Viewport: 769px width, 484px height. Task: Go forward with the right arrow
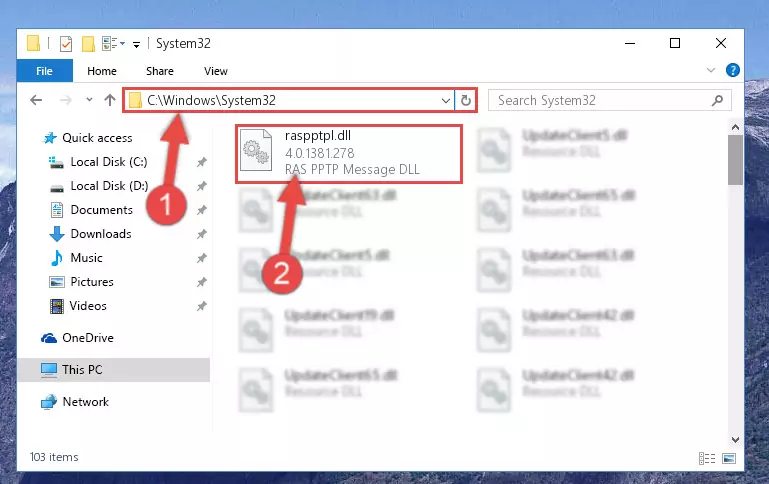coord(65,100)
